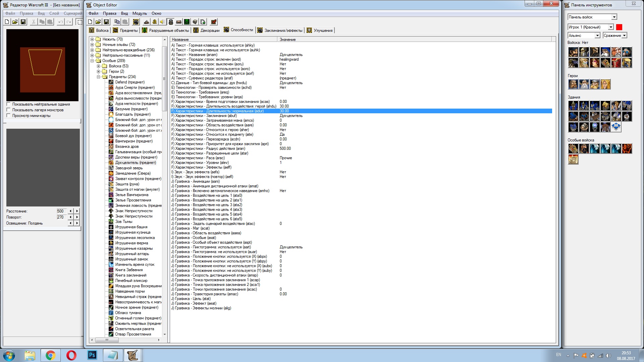Click the Object Editor save icon
This screenshot has width=644, height=362.
[106, 22]
